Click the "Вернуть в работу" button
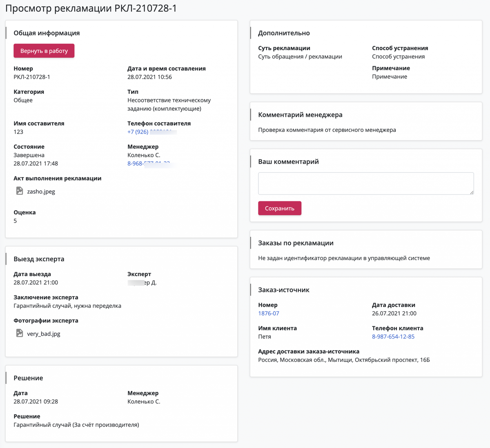490x448 pixels. pyautogui.click(x=44, y=51)
